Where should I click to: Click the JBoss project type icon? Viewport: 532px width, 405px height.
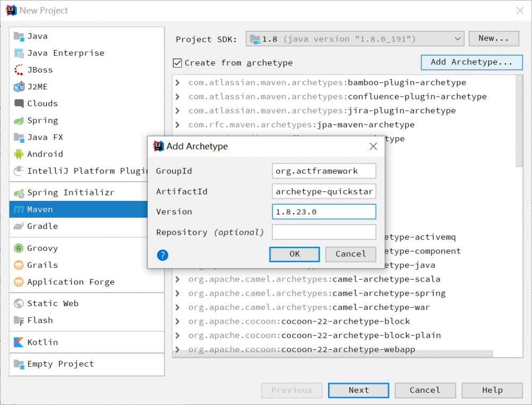click(x=19, y=70)
